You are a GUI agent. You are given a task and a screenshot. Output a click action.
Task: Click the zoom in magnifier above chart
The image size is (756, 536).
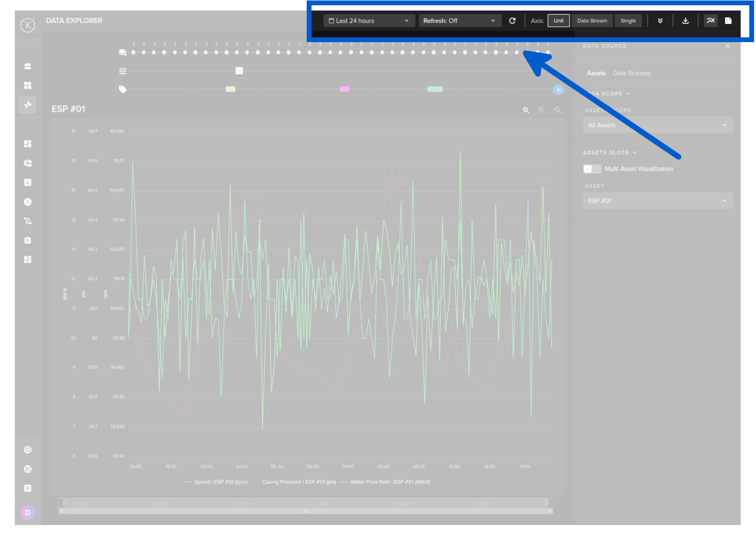[x=526, y=111]
